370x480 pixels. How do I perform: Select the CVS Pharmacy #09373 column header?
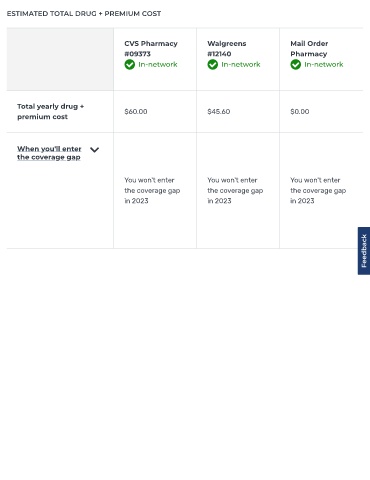[x=151, y=49]
